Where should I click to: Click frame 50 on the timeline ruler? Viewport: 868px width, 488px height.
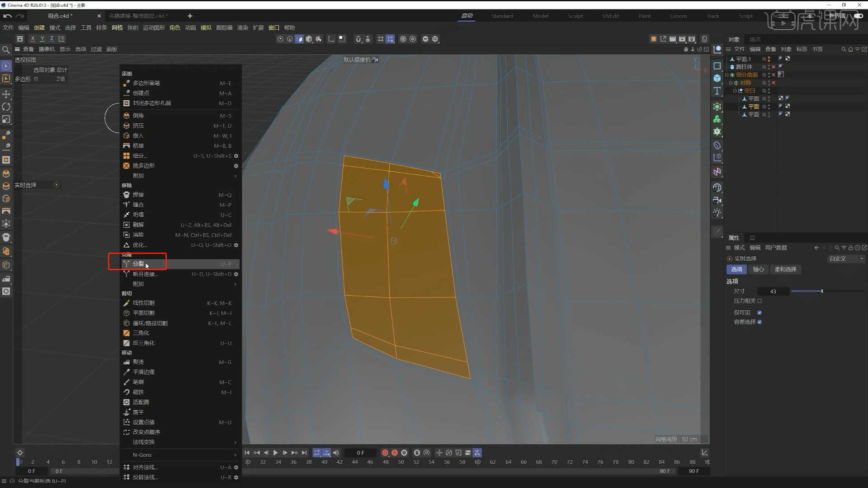[401, 462]
